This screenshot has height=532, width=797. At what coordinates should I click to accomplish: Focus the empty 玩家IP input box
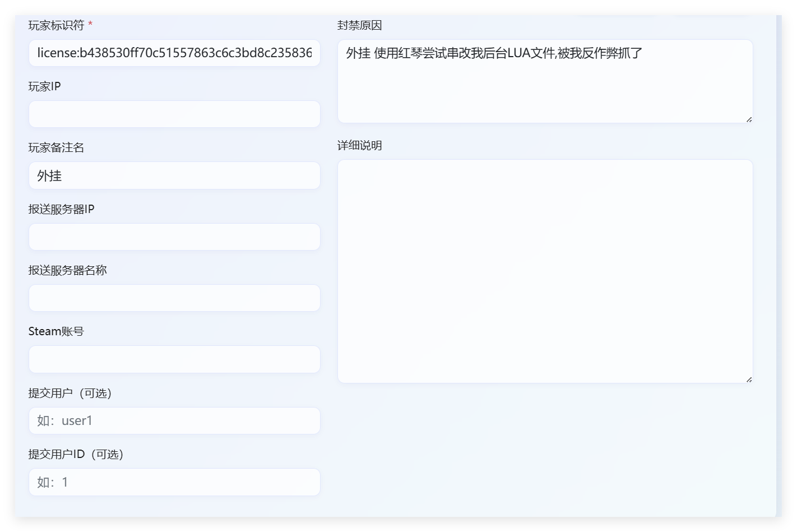(x=174, y=114)
